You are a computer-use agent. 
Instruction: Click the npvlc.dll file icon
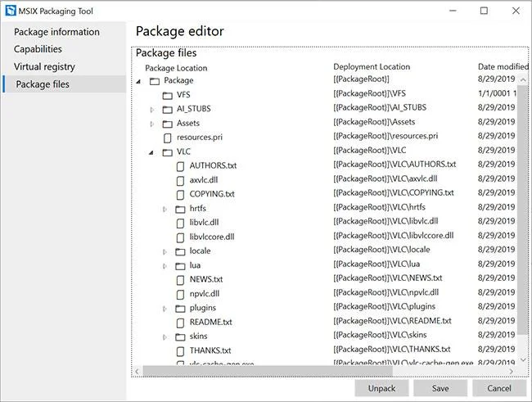(x=181, y=295)
